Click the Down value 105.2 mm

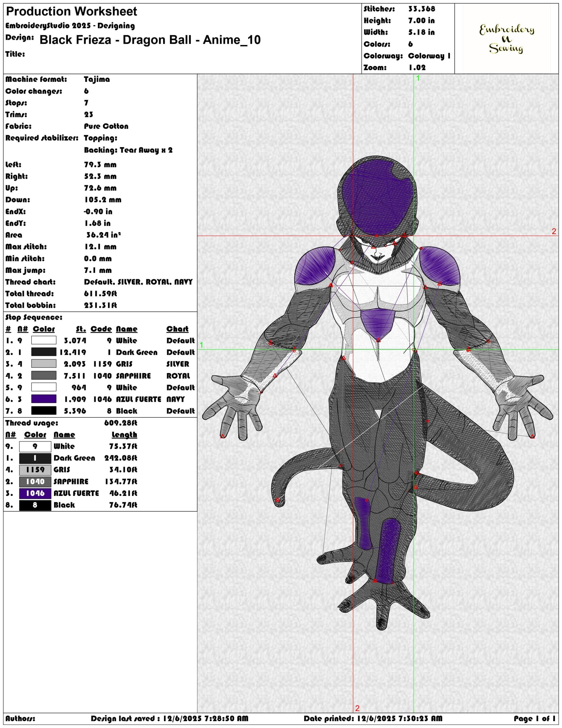[x=103, y=200]
